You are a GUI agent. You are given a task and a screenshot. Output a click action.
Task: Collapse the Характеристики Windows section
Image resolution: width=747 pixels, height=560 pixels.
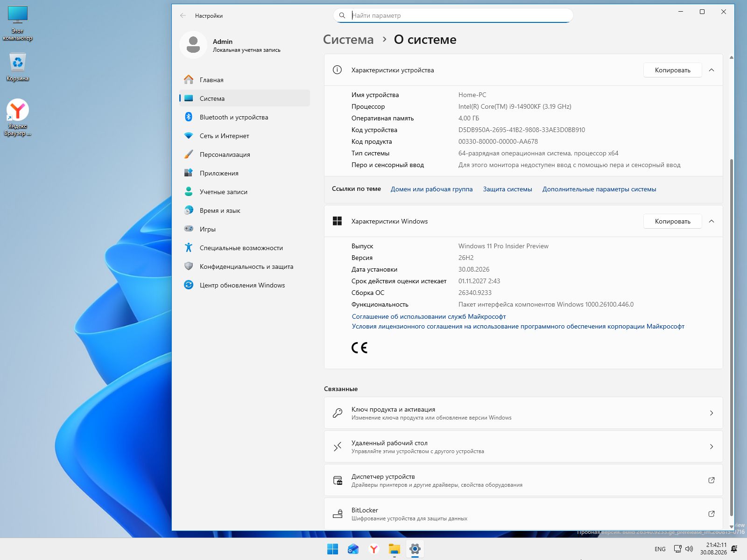[712, 221]
